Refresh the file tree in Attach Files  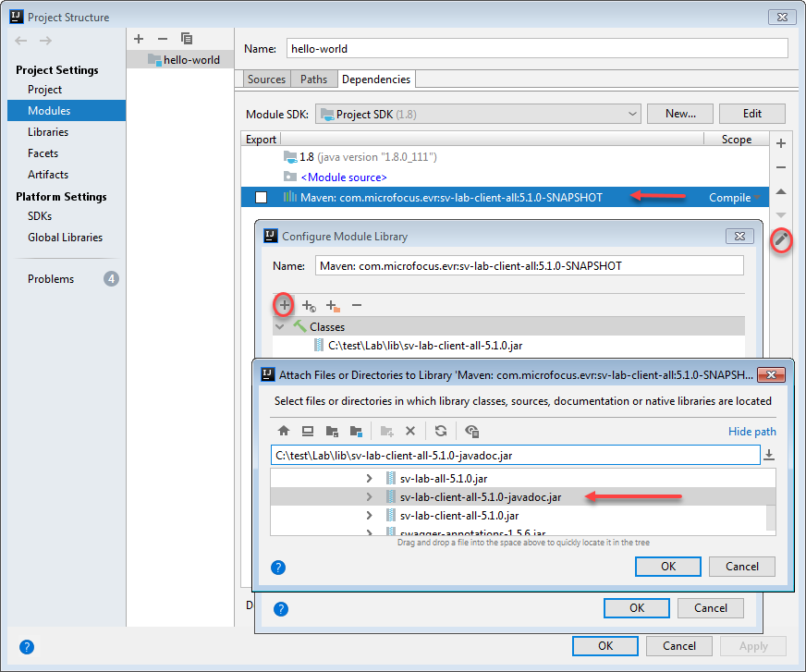point(441,431)
